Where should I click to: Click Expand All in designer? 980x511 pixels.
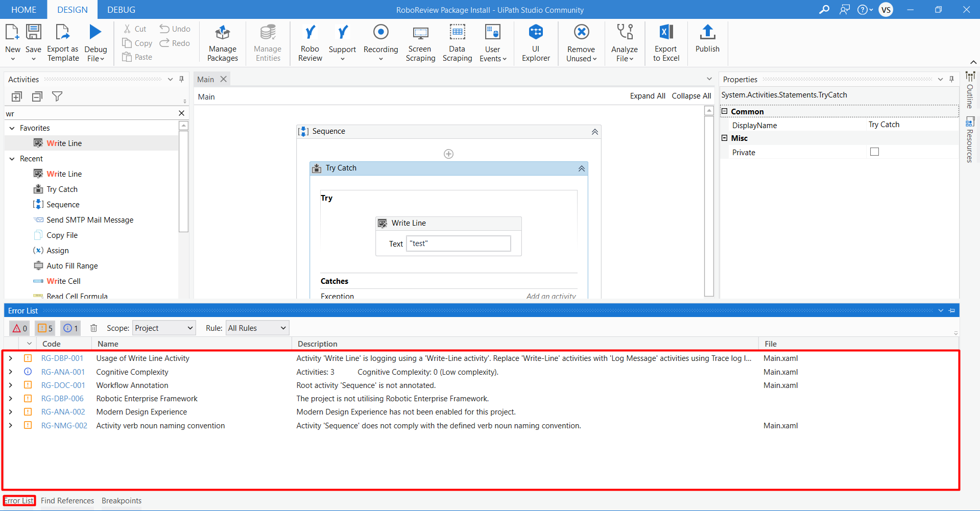point(648,96)
